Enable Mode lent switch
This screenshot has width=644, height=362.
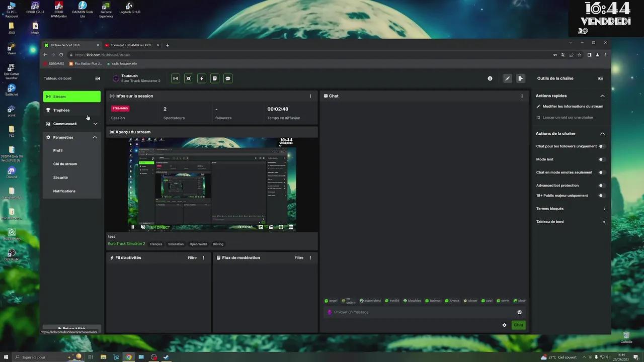coord(601,159)
